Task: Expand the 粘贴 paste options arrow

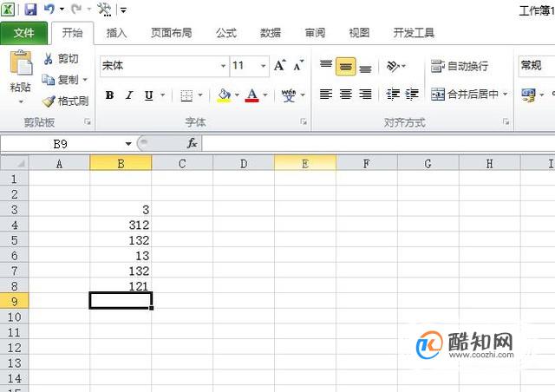Action: [21, 102]
